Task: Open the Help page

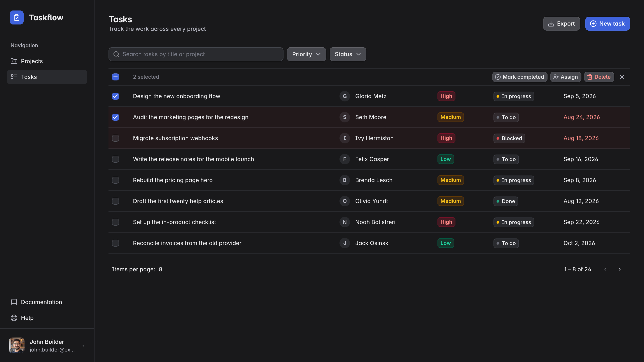Action: [x=47, y=318]
